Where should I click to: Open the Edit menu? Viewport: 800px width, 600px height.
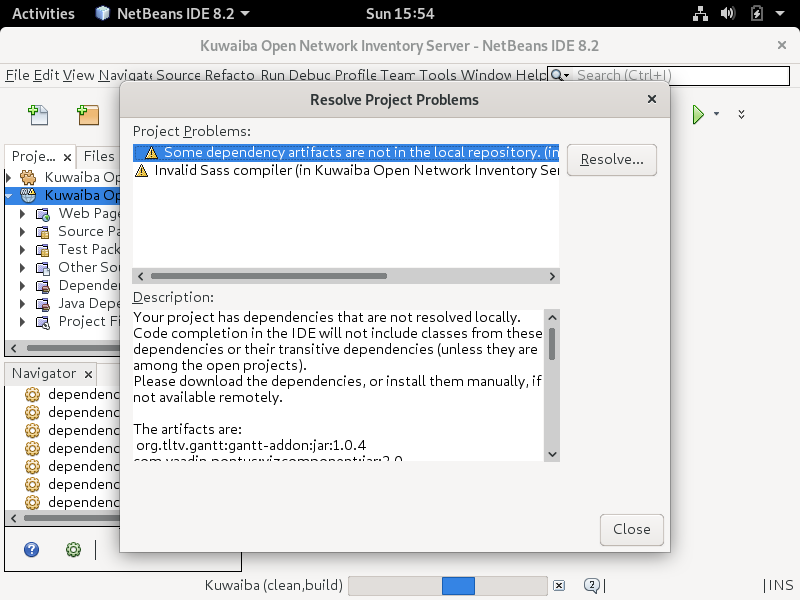[46, 76]
